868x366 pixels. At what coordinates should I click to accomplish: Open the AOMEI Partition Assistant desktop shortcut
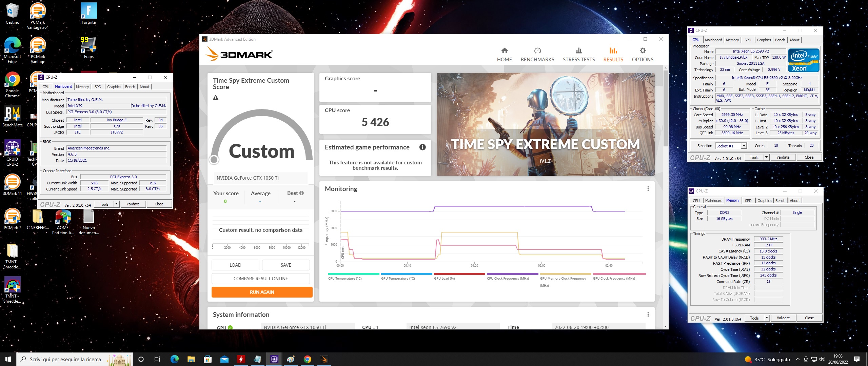[63, 222]
